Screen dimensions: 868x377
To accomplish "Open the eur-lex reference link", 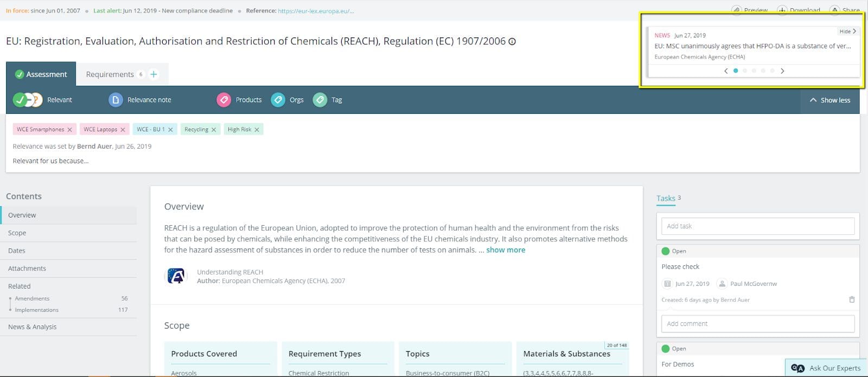I will [x=316, y=11].
